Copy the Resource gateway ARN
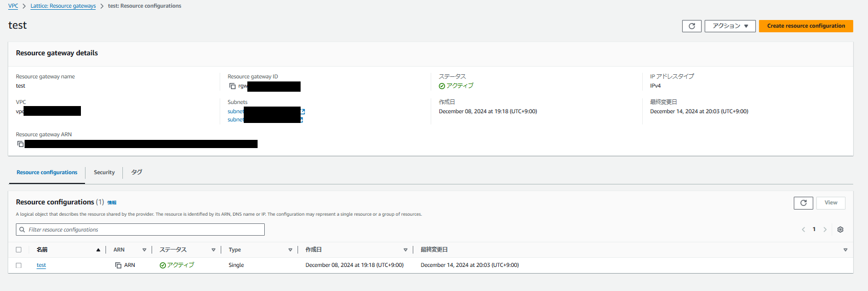The image size is (868, 291). 20,144
